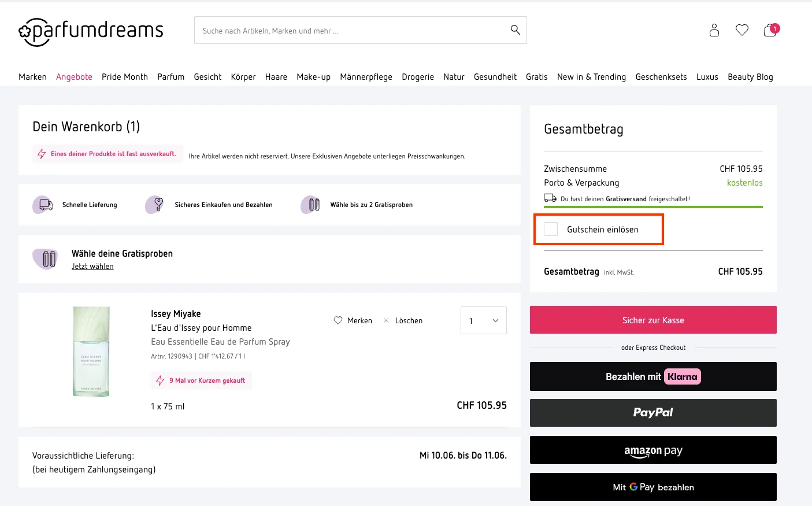Open L'Eau d'Issey pour Homme product link
This screenshot has width=812, height=506.
coord(201,328)
